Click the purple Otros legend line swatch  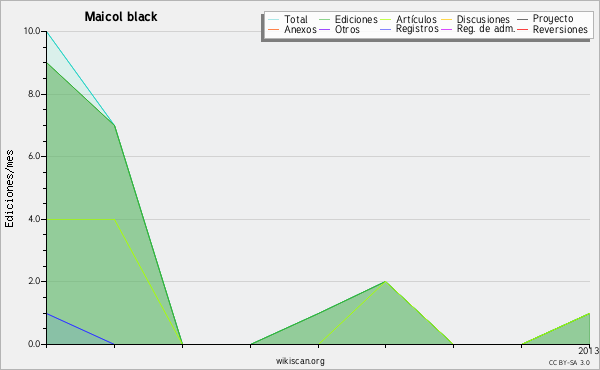coord(324,29)
